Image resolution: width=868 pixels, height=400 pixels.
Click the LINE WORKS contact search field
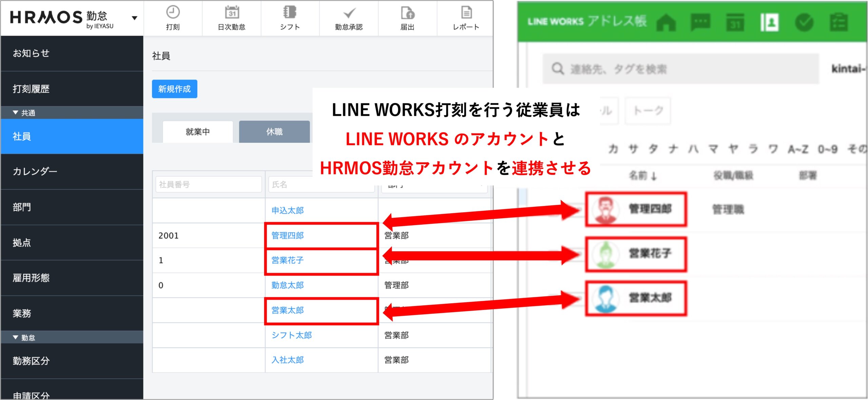click(680, 69)
